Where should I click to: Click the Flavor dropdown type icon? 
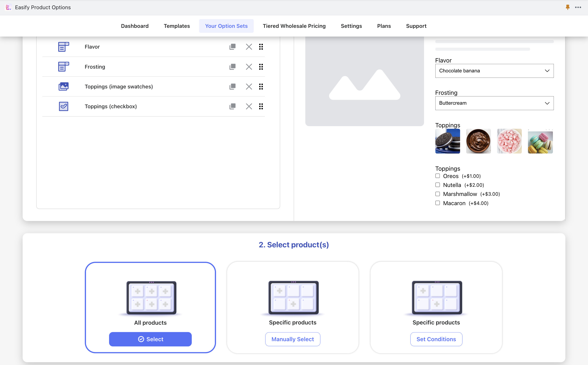click(x=63, y=47)
